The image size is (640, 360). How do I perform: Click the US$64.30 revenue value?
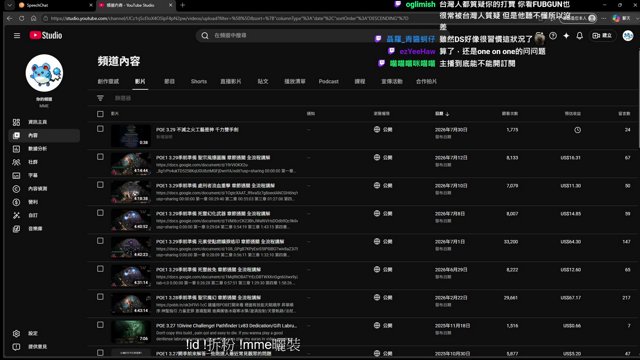571,242
